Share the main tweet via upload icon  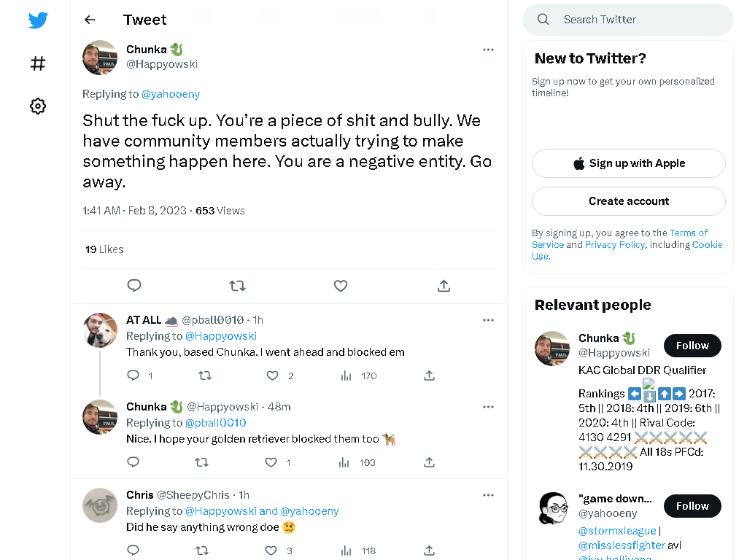point(444,286)
